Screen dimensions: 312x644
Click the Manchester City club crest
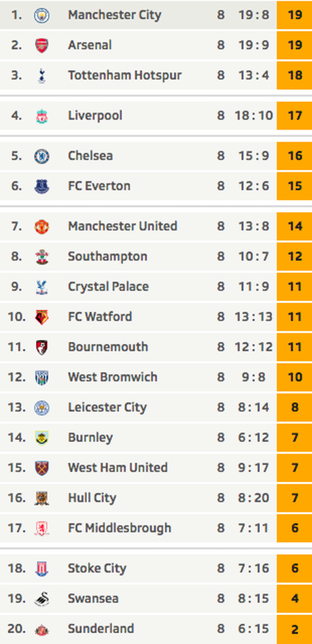coord(42,15)
